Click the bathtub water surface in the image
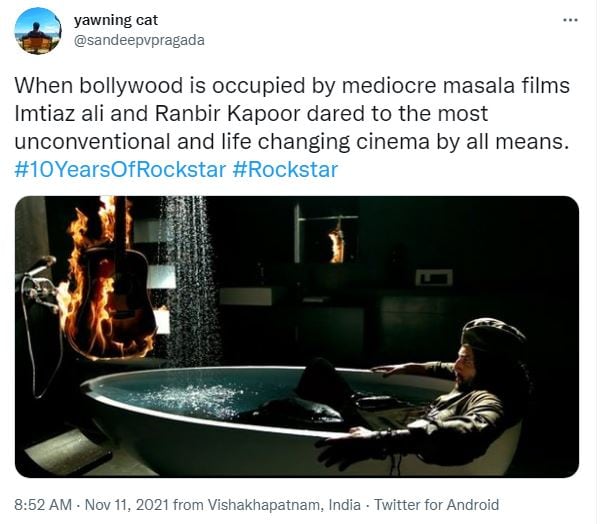609x524 pixels. [x=194, y=394]
